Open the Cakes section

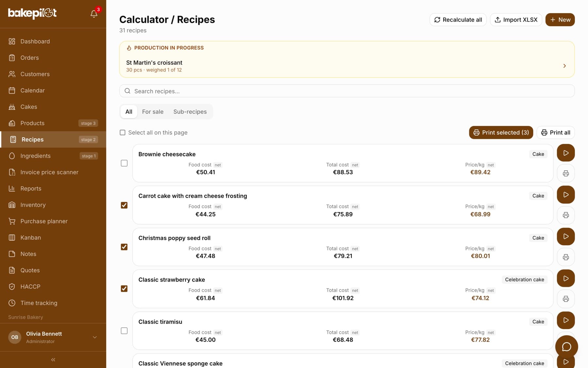click(53, 107)
